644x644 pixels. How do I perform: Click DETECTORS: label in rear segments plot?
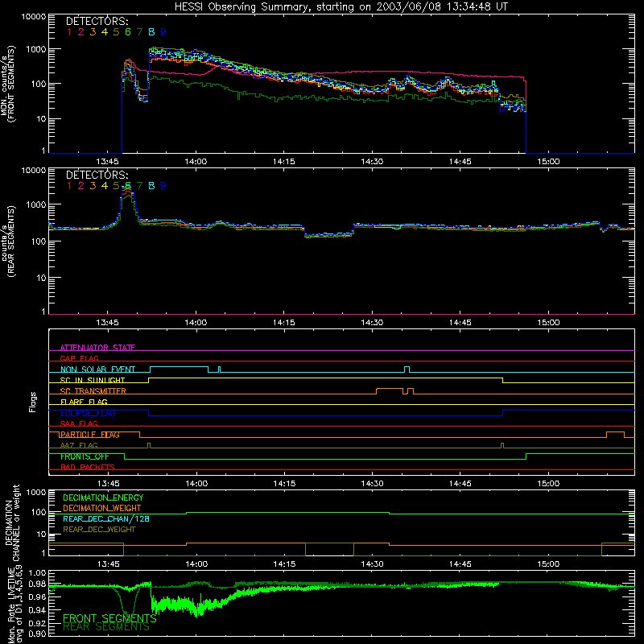click(97, 175)
